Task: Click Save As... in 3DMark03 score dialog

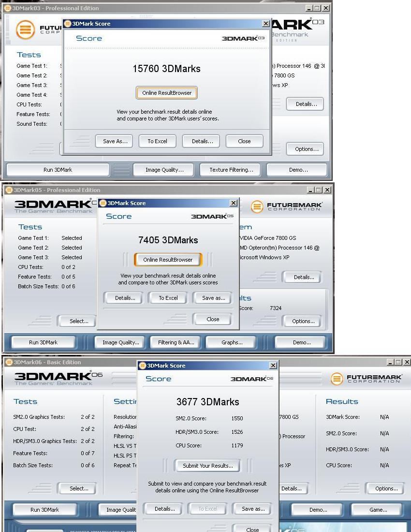Action: (x=115, y=142)
